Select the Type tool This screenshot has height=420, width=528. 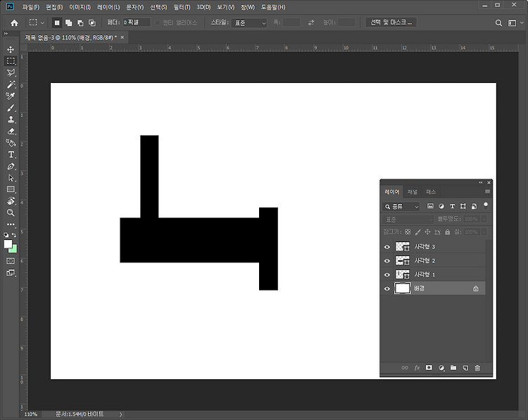(11, 155)
